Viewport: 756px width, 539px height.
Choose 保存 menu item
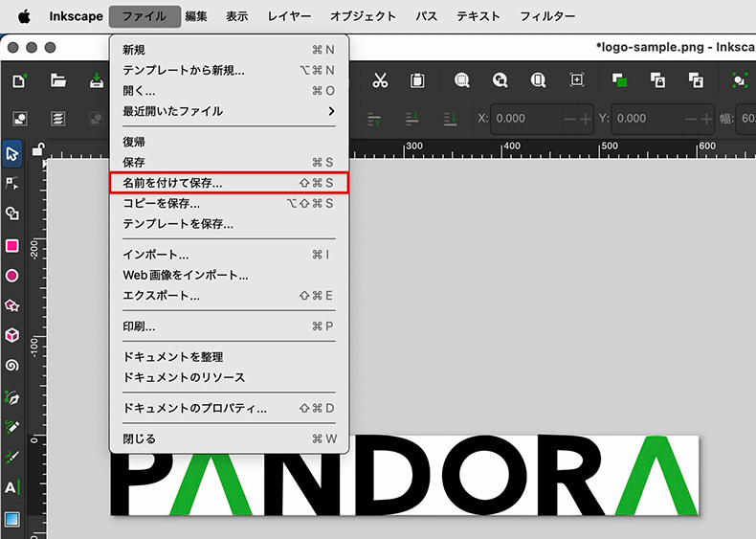(229, 162)
